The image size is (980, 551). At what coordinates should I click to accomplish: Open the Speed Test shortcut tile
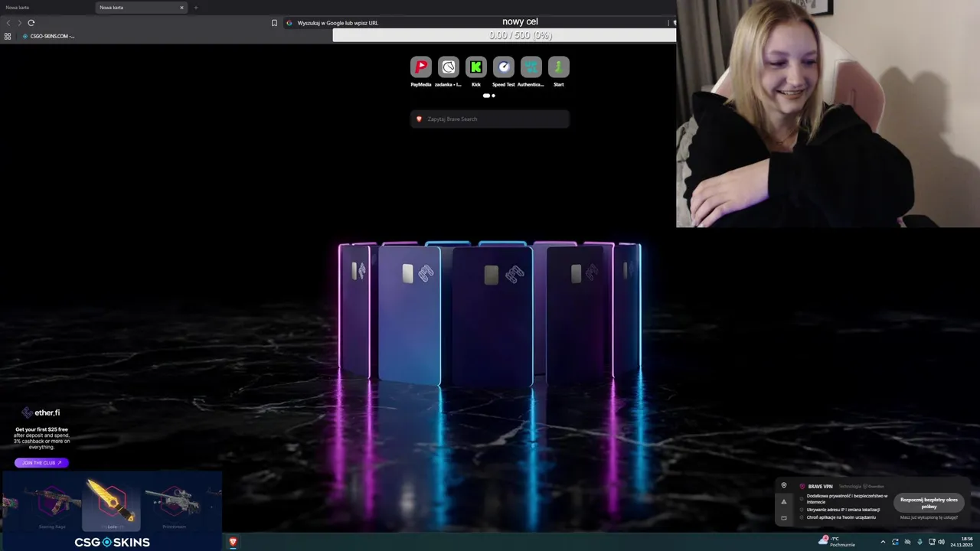click(503, 67)
